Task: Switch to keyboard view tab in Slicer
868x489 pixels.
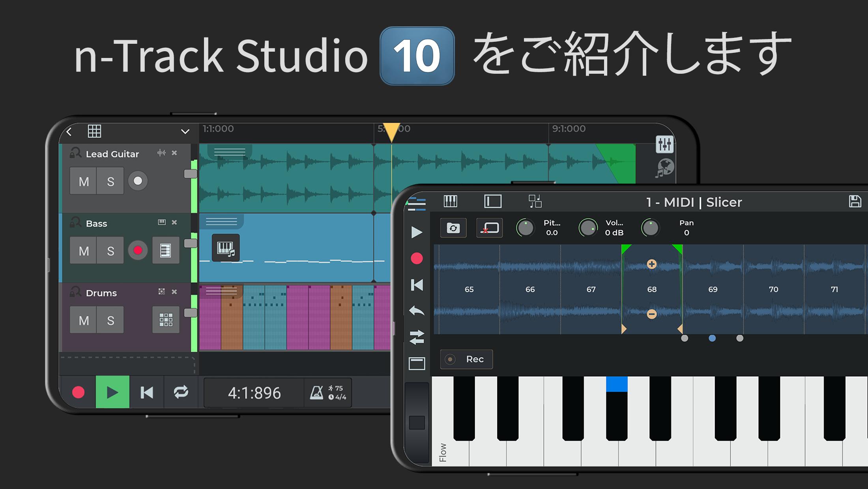Action: pyautogui.click(x=450, y=202)
